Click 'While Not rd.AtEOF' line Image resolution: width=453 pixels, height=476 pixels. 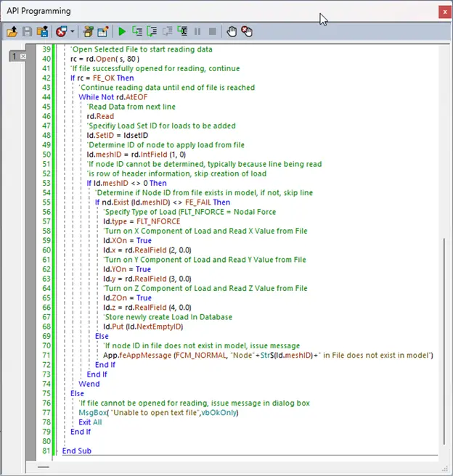tap(113, 97)
